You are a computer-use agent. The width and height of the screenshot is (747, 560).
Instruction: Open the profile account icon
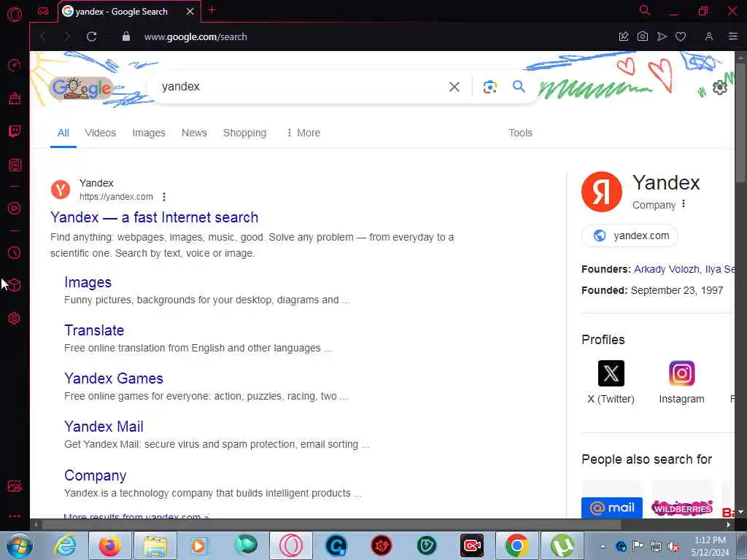709,36
